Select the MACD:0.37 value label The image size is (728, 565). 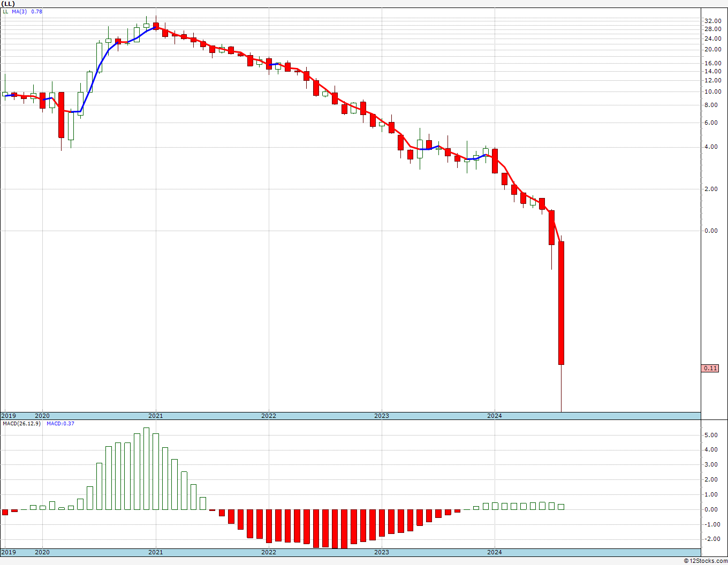[x=60, y=424]
